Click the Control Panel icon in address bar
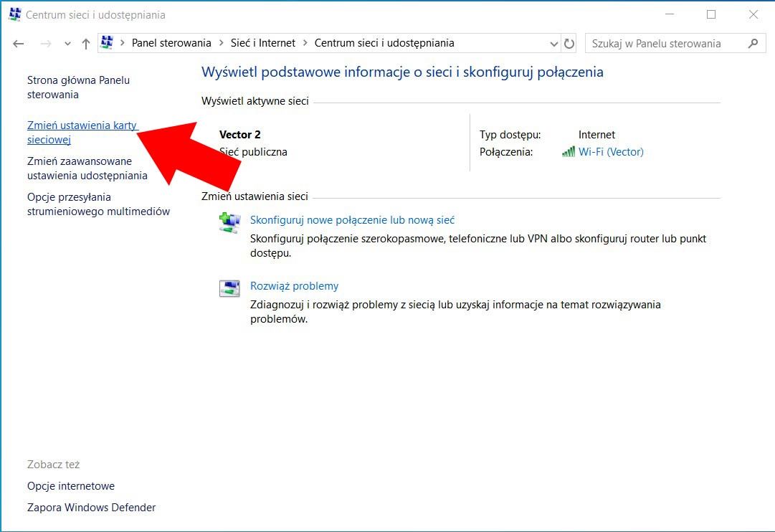This screenshot has width=775, height=532. pyautogui.click(x=107, y=42)
